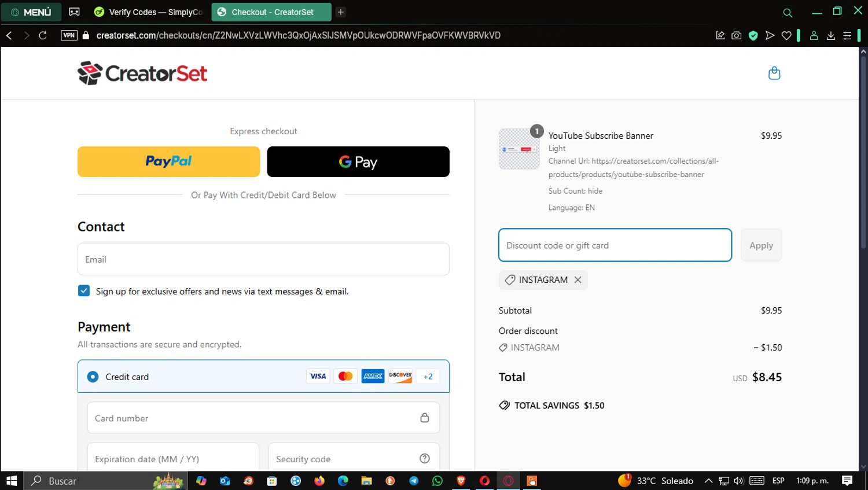This screenshot has width=868, height=490.
Task: Pay with the PayPal express button
Action: tap(169, 161)
